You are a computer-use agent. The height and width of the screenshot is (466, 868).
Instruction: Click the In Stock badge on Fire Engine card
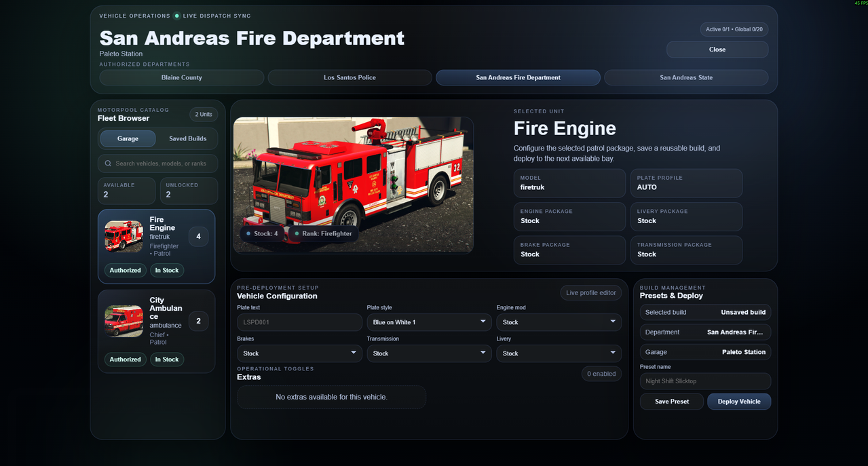(167, 270)
